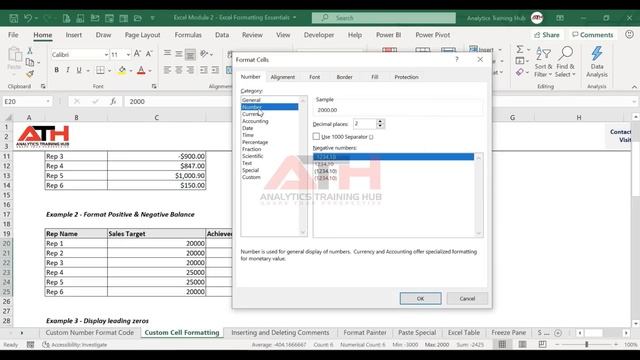Click the Undo arrow icon
Image resolution: width=640 pixels, height=360 pixels.
coord(28,18)
